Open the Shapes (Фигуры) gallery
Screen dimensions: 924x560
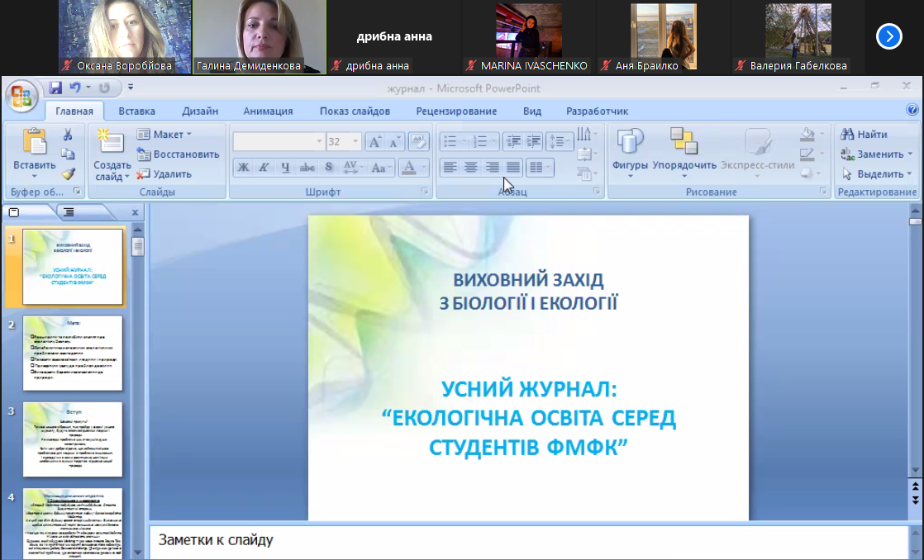coord(630,151)
